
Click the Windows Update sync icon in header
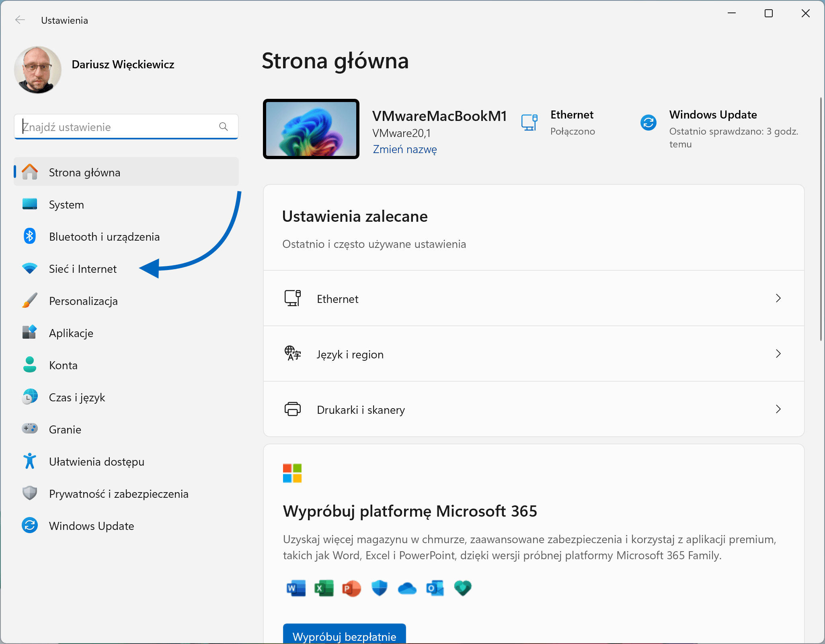click(x=649, y=123)
